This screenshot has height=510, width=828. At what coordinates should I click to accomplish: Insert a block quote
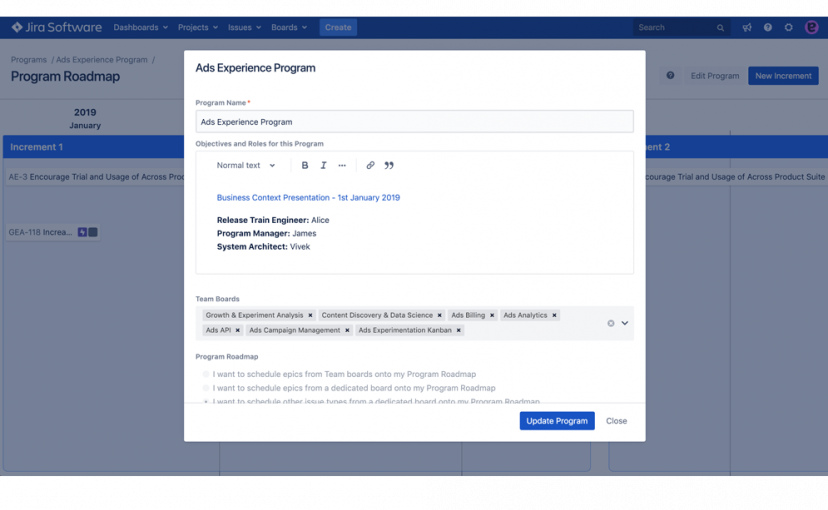[389, 165]
